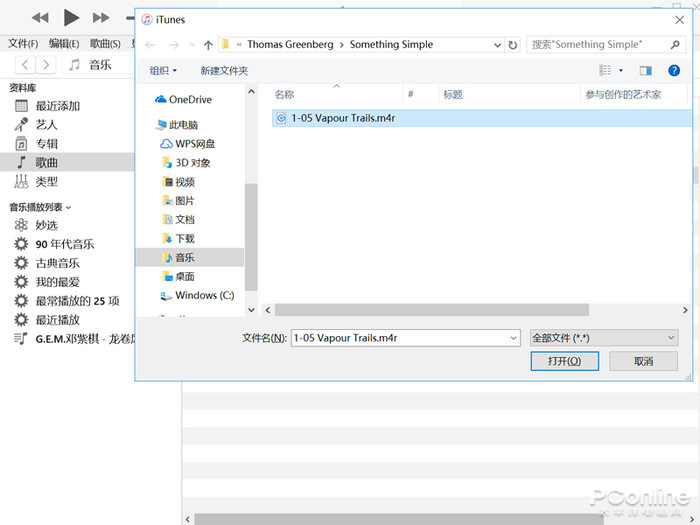Open the 编辑(E) menu in iTunes

point(64,44)
